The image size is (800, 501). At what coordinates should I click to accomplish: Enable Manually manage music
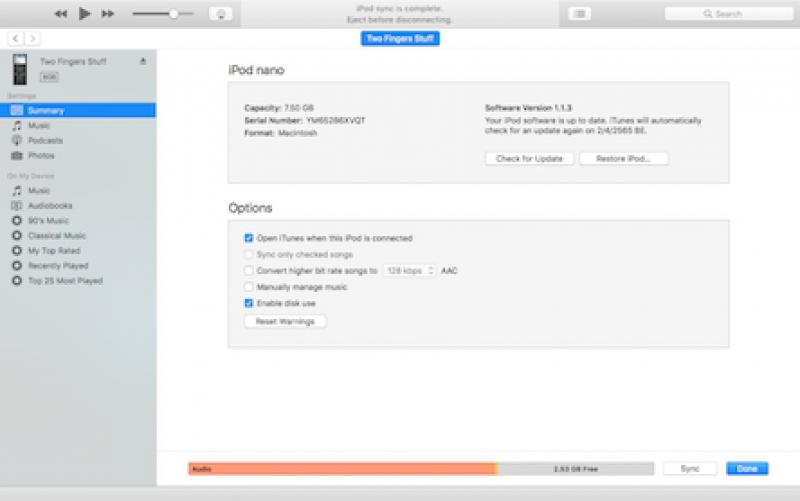point(248,287)
